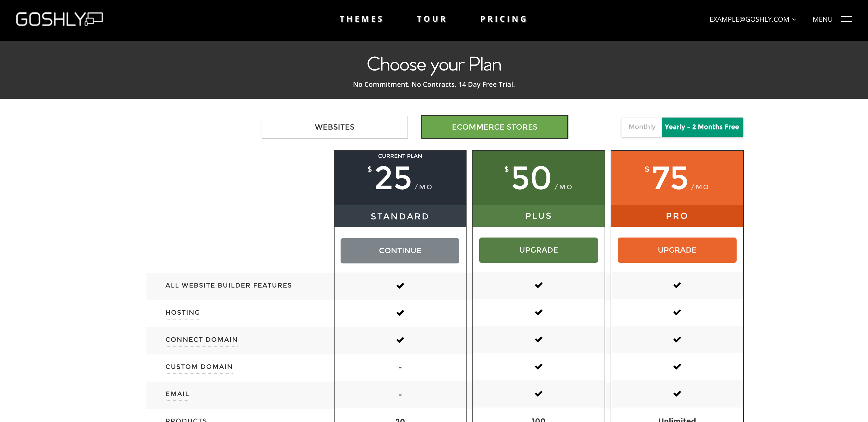Click the Standard plan Hosting checkmark
The width and height of the screenshot is (868, 422).
400,313
